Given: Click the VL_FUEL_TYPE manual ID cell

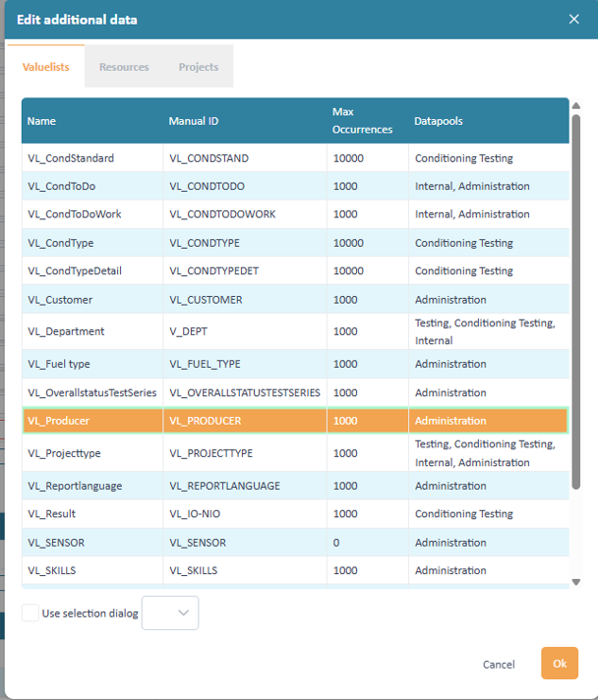Looking at the screenshot, I should click(x=245, y=365).
